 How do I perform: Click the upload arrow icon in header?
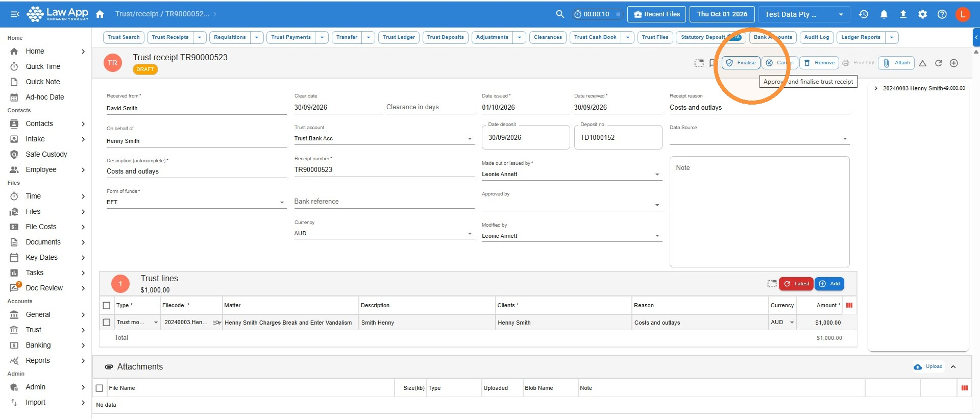coord(903,14)
